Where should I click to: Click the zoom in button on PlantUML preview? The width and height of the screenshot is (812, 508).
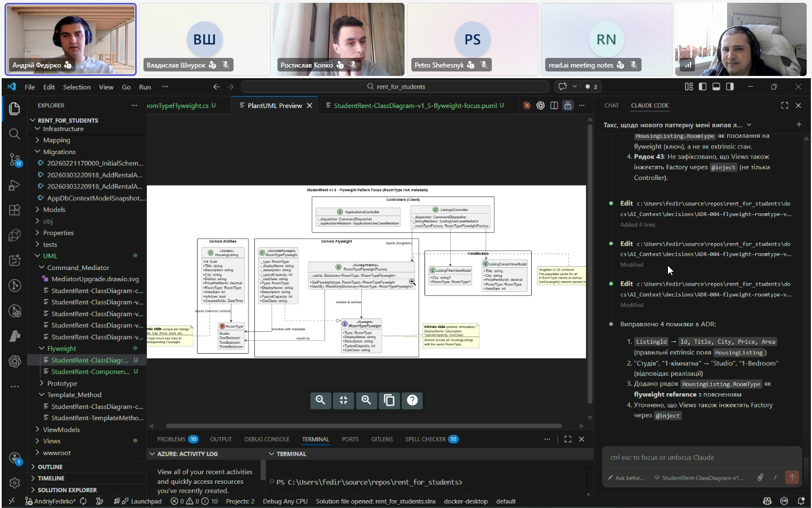(x=366, y=400)
